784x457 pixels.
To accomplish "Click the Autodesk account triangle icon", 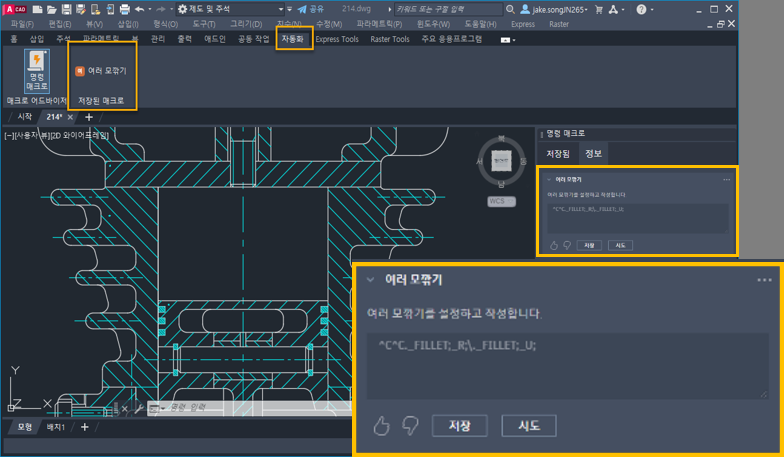I will pos(613,9).
